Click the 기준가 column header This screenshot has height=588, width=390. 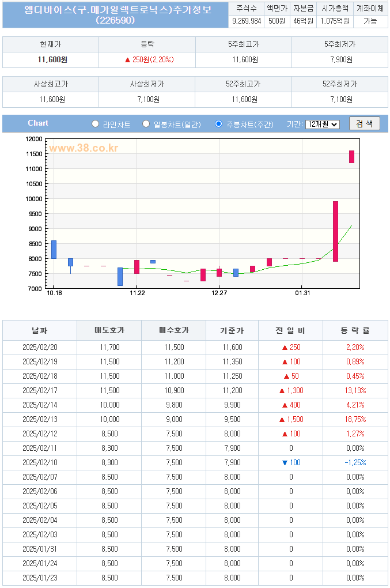pos(232,330)
